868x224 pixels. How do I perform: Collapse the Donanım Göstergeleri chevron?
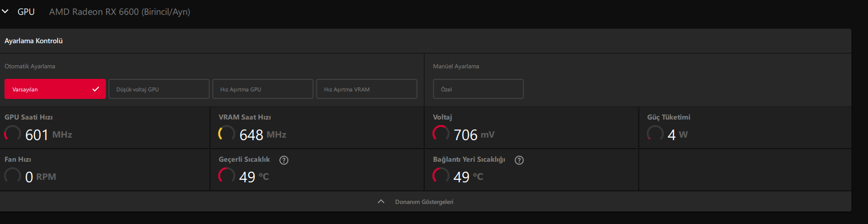381,201
